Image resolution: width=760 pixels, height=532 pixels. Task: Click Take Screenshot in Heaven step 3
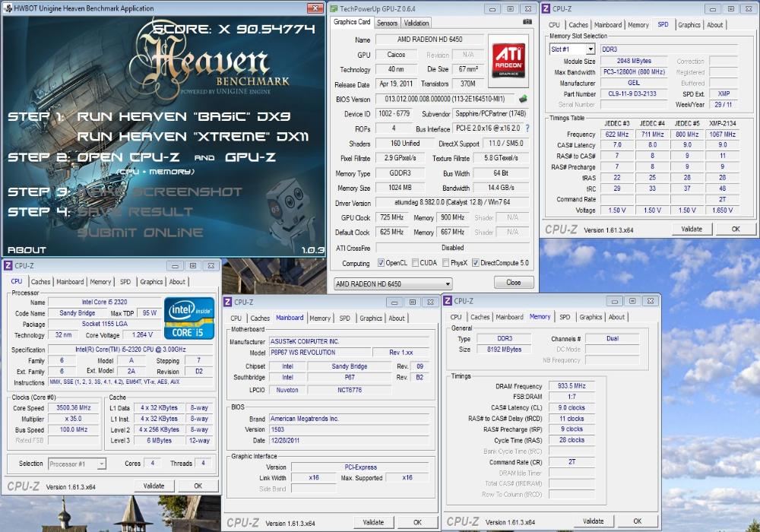click(x=160, y=192)
